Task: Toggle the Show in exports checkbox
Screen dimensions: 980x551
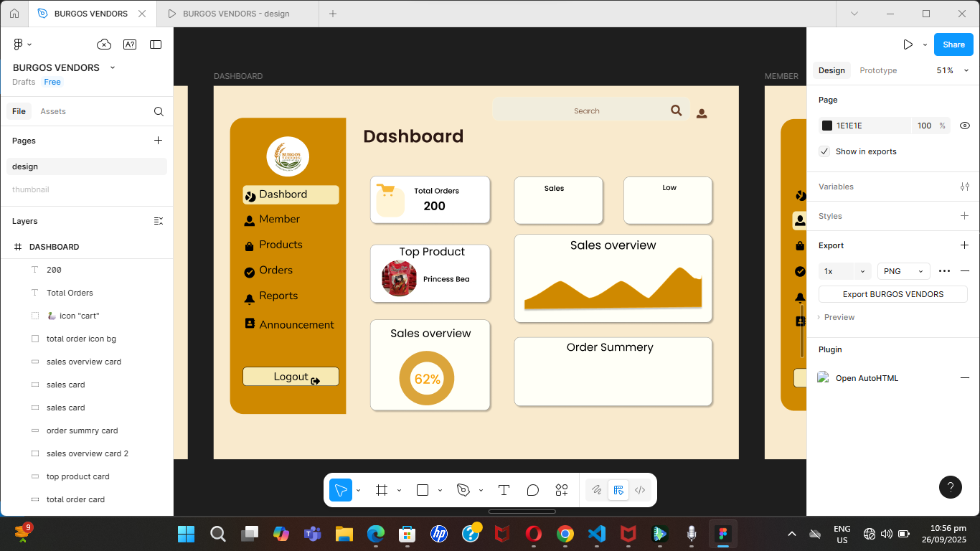Action: (x=825, y=151)
